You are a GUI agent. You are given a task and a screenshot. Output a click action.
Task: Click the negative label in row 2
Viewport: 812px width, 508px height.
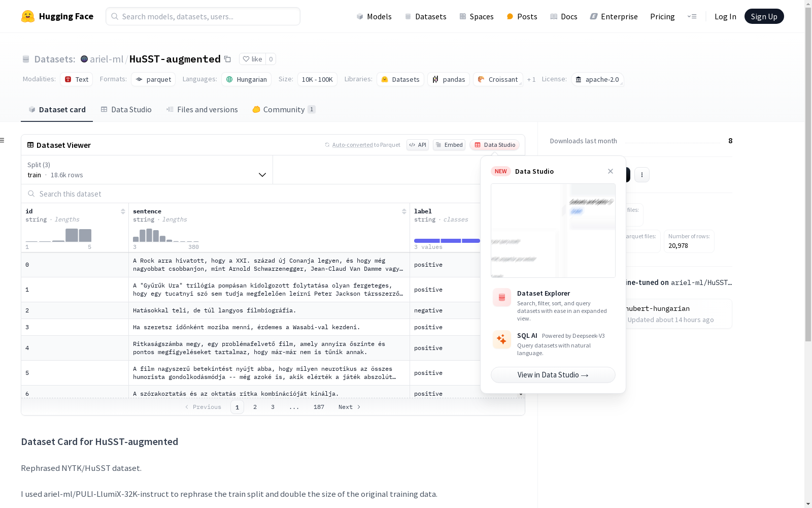[428, 310]
